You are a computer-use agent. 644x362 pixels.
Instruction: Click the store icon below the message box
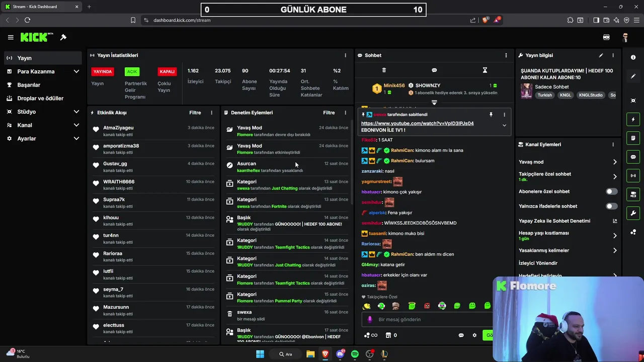[x=388, y=335]
